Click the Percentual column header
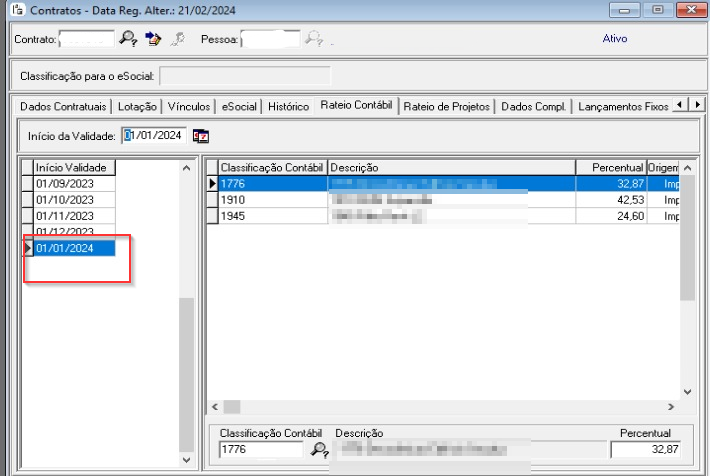The image size is (710, 476). point(610,167)
